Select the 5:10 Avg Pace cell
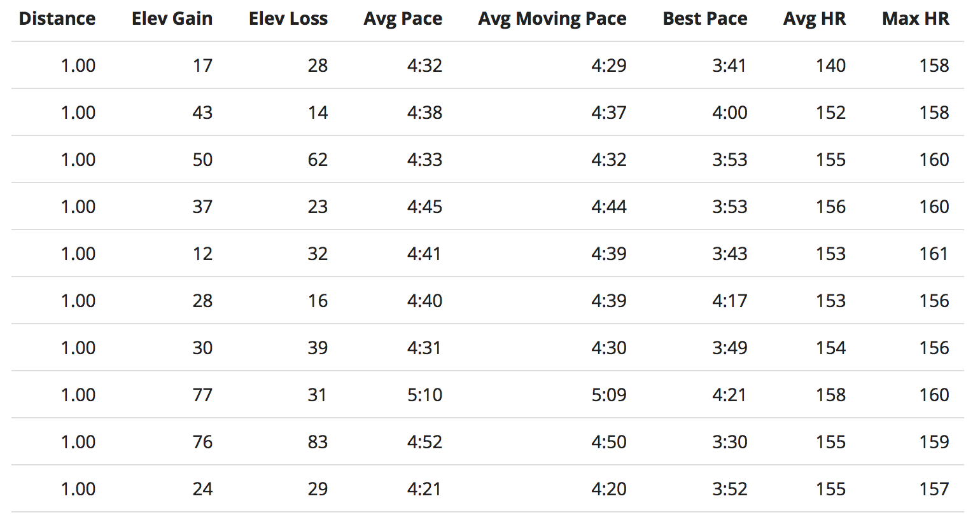The height and width of the screenshot is (515, 980). point(424,395)
